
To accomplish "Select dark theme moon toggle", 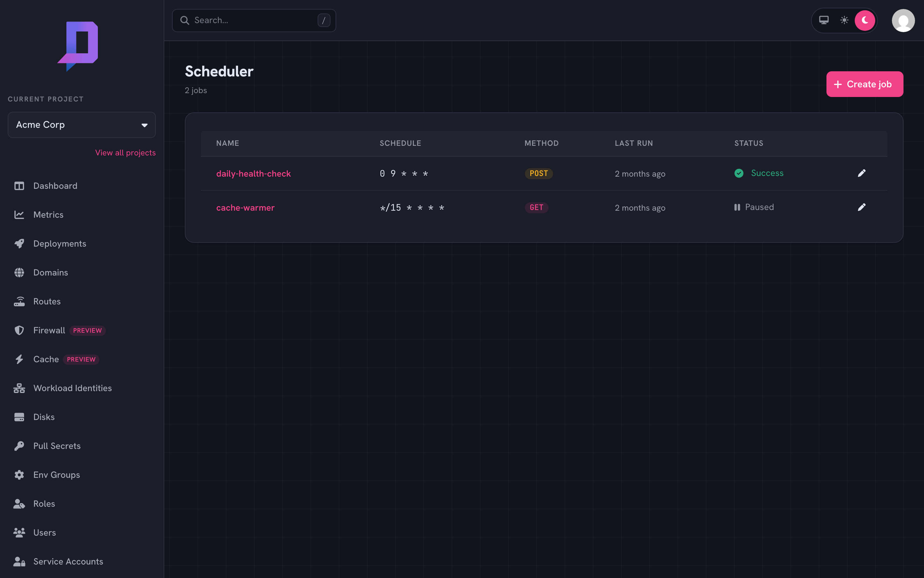I will coord(865,20).
